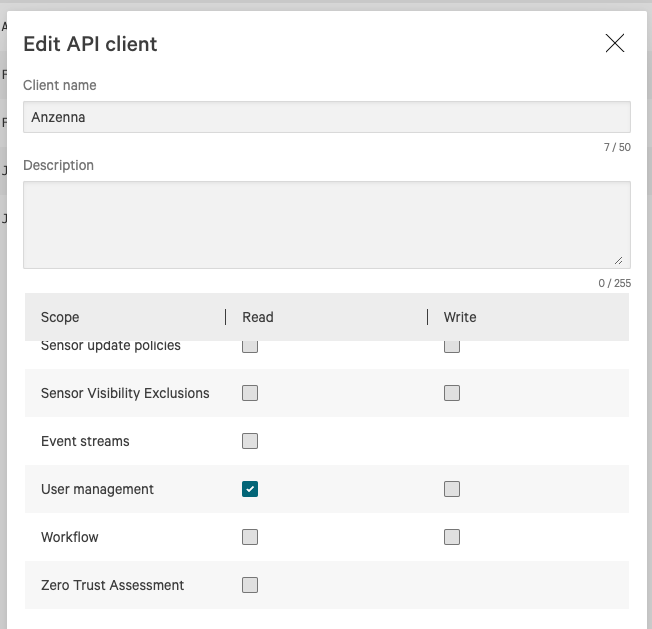Image resolution: width=652 pixels, height=629 pixels.
Task: Check the Event streams Read box
Action: click(x=250, y=441)
